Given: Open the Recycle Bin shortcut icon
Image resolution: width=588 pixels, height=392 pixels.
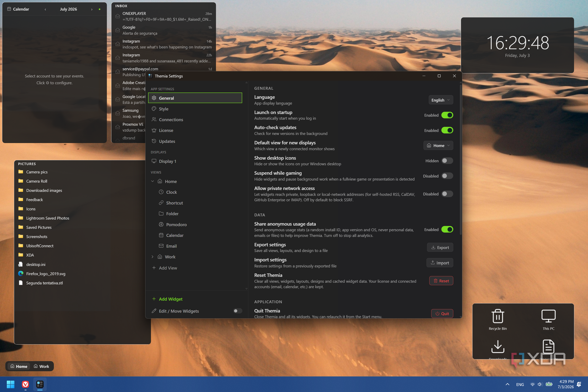Looking at the screenshot, I should 497,319.
